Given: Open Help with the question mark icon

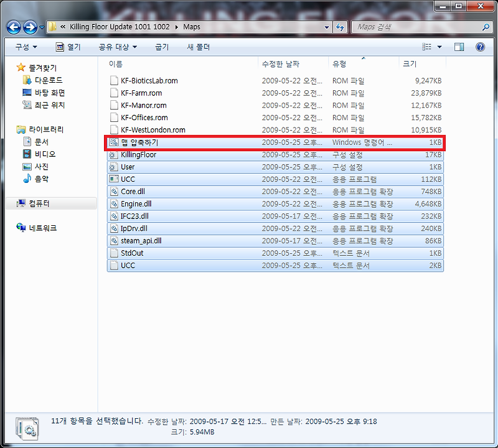Looking at the screenshot, I should (x=480, y=47).
